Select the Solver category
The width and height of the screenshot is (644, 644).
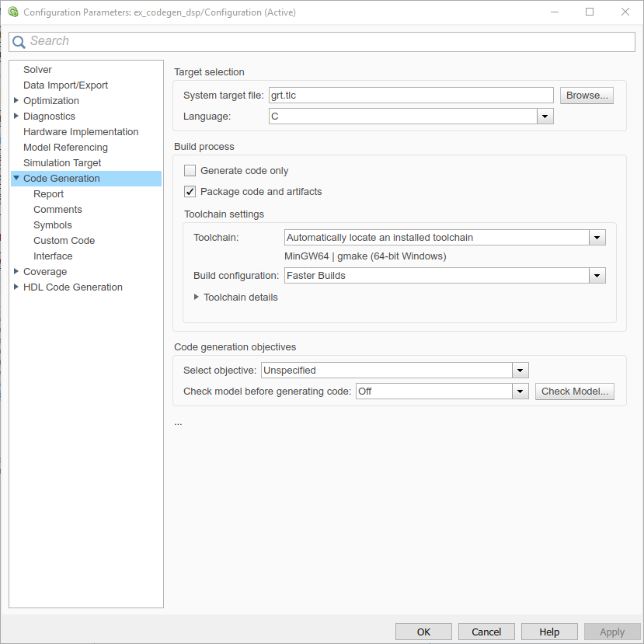point(37,69)
